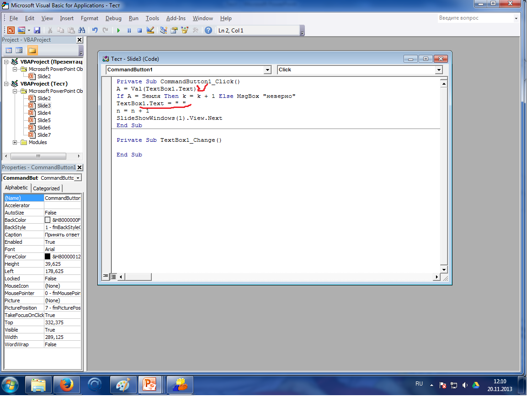Click View Code icon in Project panel
This screenshot has width=532, height=397.
pyautogui.click(x=9, y=51)
